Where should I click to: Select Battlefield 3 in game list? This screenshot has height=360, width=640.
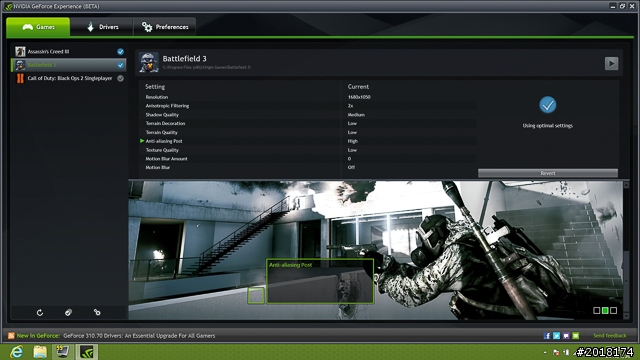(x=69, y=65)
